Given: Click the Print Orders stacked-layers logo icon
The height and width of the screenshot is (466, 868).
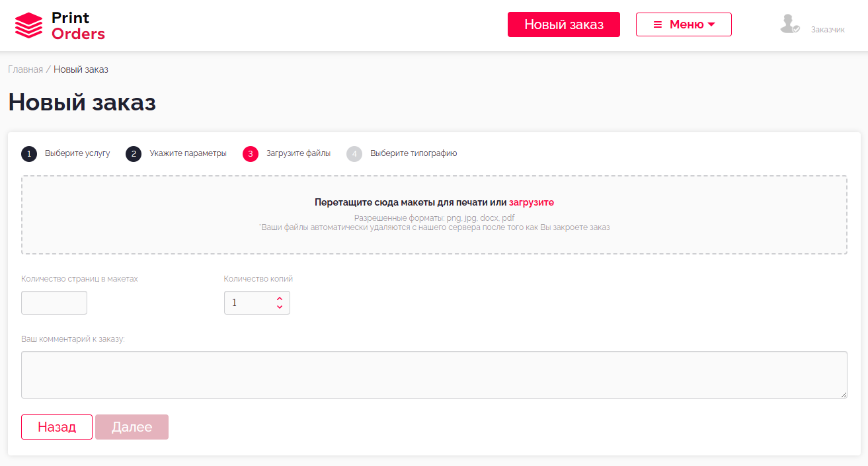Looking at the screenshot, I should (28, 26).
